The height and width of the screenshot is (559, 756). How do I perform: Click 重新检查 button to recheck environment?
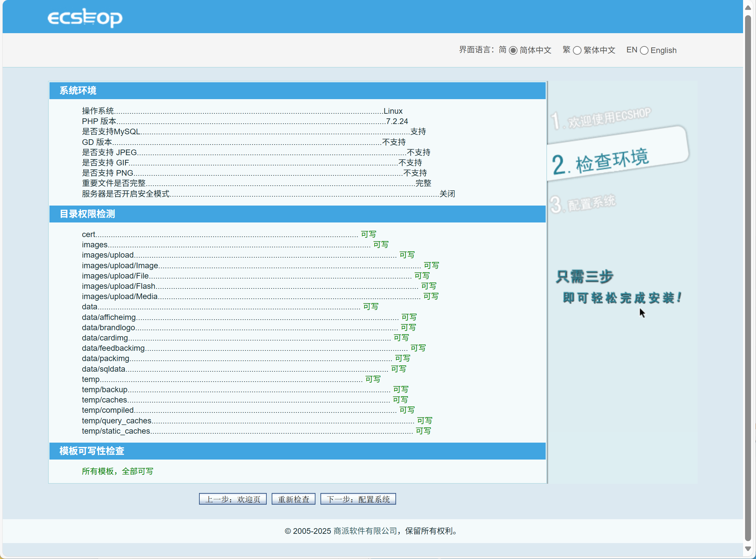click(293, 499)
